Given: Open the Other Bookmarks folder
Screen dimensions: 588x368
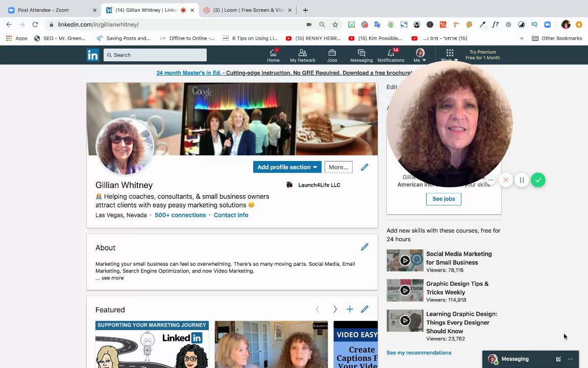Looking at the screenshot, I should 557,38.
